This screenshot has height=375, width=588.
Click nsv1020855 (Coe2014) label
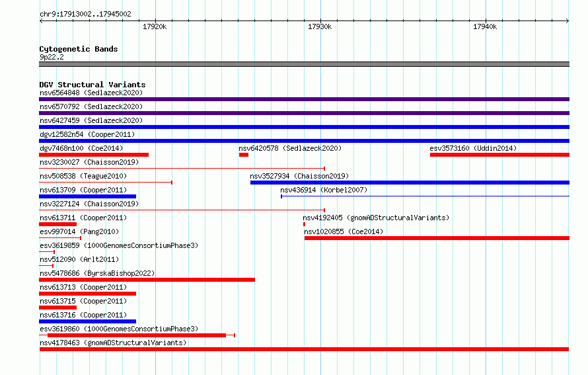pyautogui.click(x=344, y=231)
